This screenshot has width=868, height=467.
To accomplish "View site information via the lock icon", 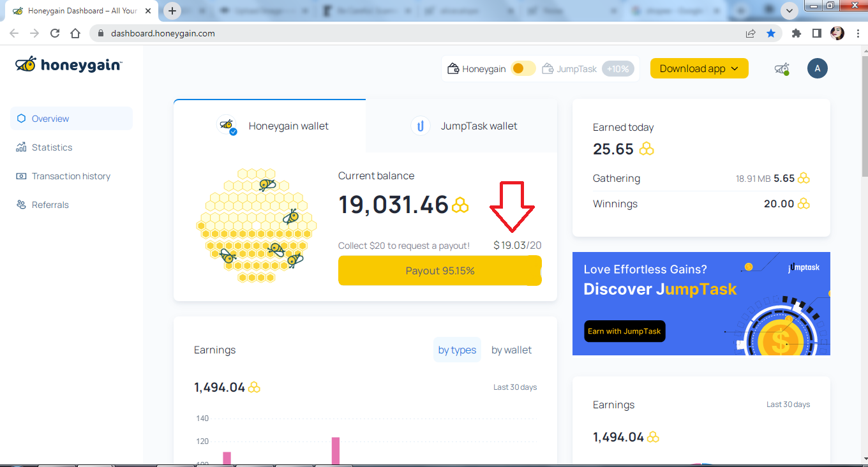I will click(x=100, y=33).
